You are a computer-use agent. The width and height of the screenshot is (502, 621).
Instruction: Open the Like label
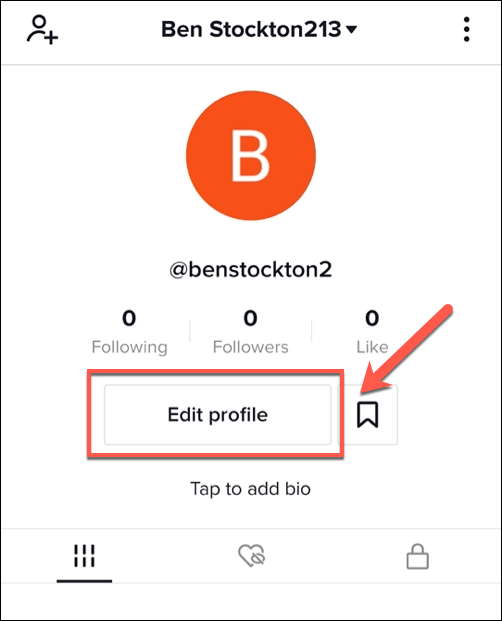372,347
